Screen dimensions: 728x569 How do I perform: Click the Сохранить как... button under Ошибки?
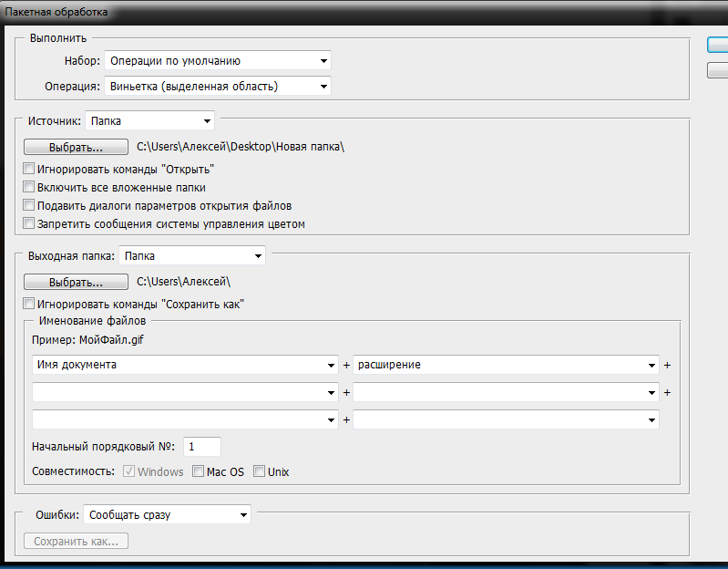point(76,542)
